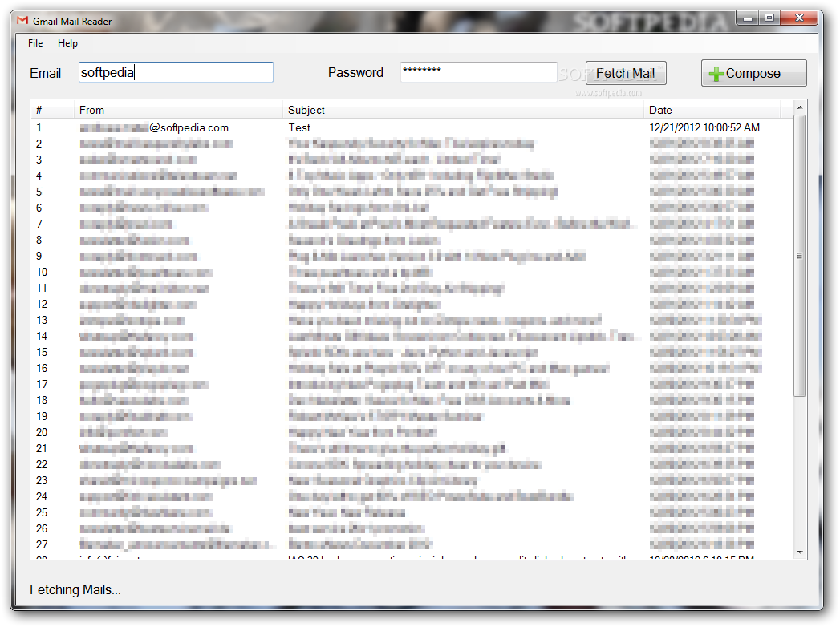Minimize the Gmail Mail Reader window
The width and height of the screenshot is (840, 627).
[x=747, y=18]
